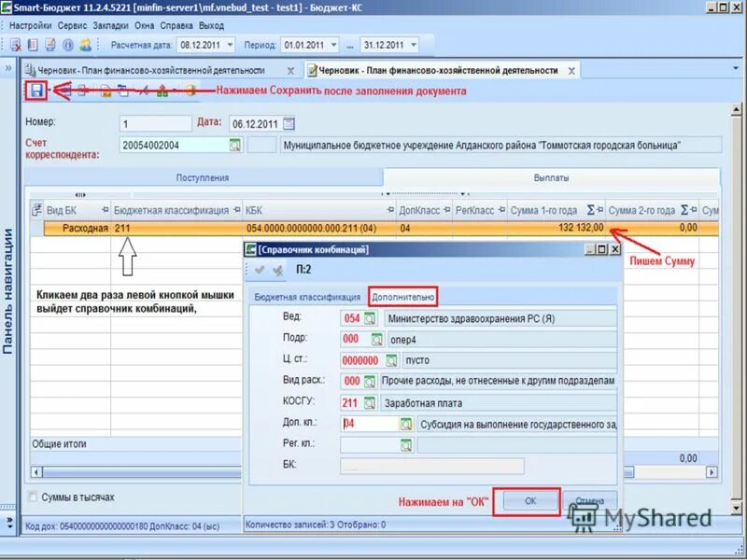Pin the ДопКласс column header
This screenshot has height=560, width=747.
pyautogui.click(x=447, y=210)
